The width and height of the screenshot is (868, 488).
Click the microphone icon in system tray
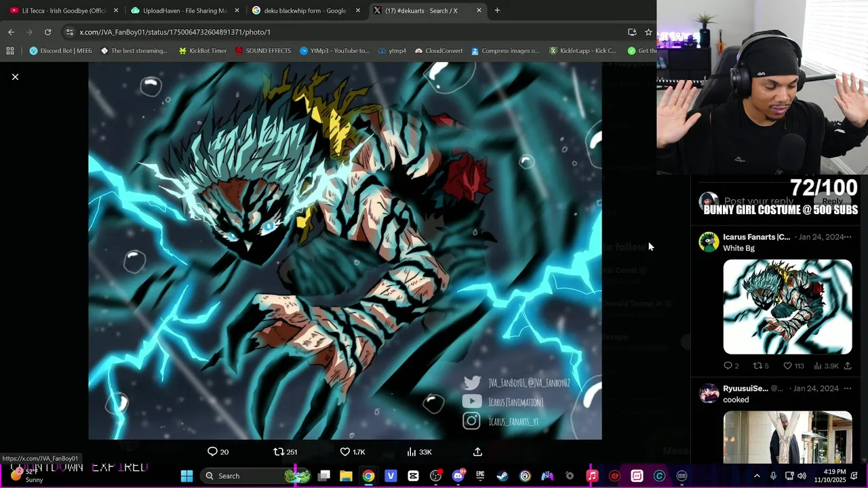click(773, 476)
